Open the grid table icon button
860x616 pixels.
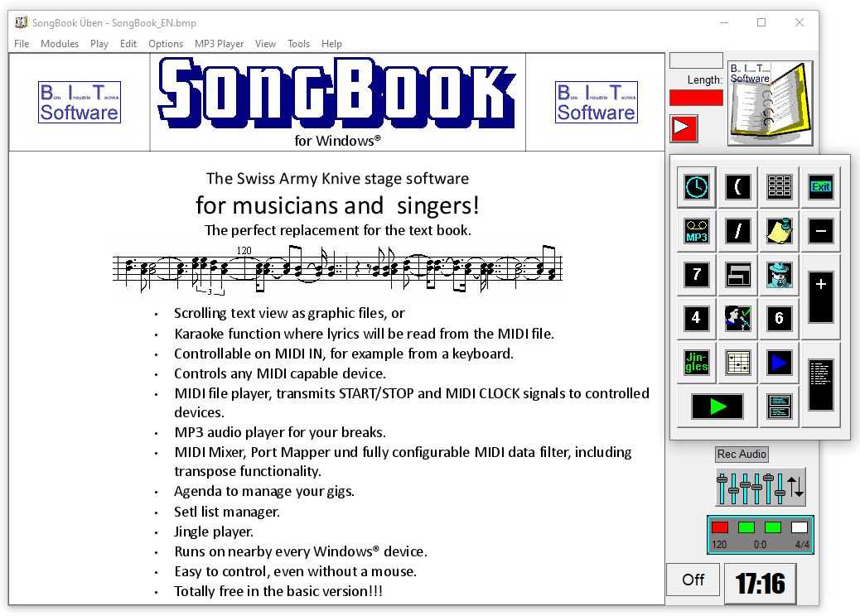pyautogui.click(x=780, y=187)
